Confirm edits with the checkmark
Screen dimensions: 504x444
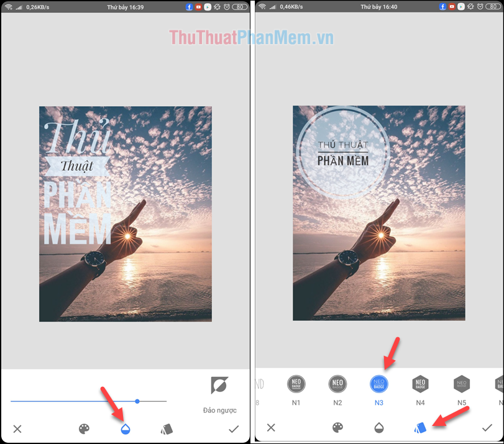(233, 428)
